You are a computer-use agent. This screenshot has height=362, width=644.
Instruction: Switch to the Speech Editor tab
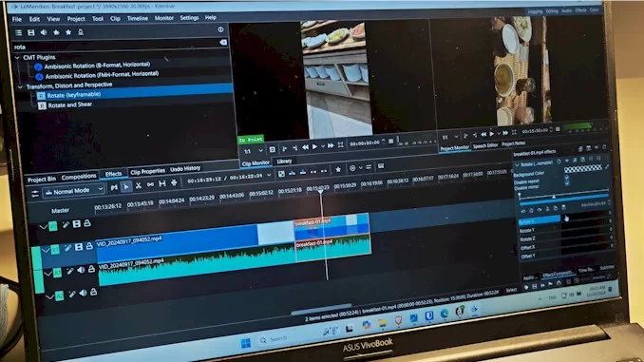(485, 146)
